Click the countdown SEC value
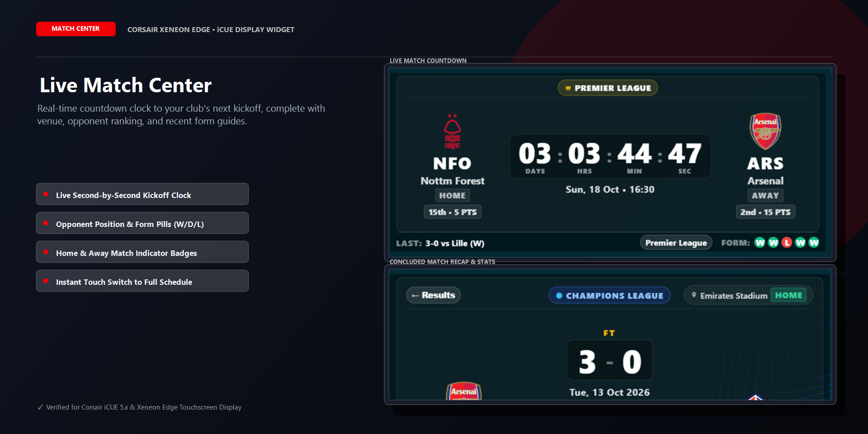Image resolution: width=868 pixels, height=434 pixels. pos(684,154)
